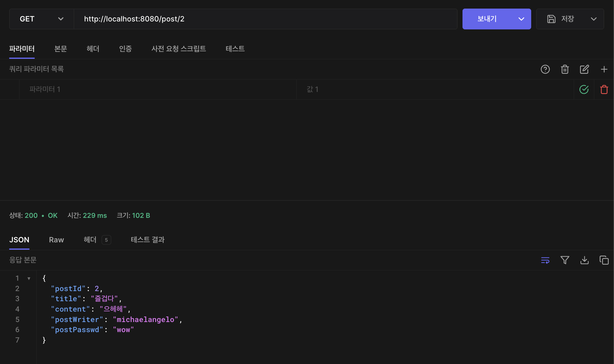Click into the request URL field

265,19
